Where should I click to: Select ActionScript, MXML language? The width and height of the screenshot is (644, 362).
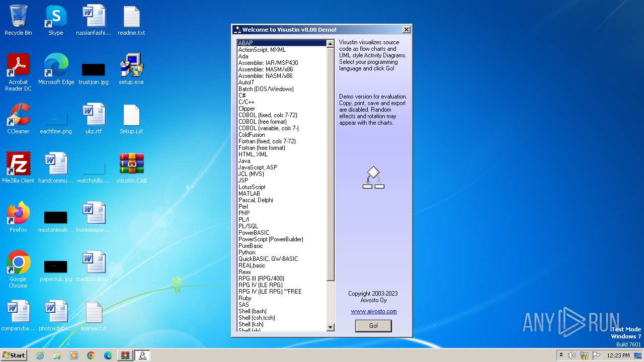tap(282, 50)
